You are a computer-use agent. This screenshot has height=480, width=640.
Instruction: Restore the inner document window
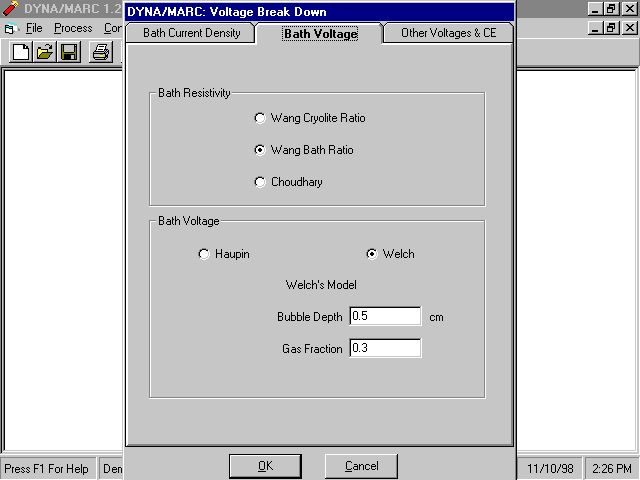pos(611,28)
